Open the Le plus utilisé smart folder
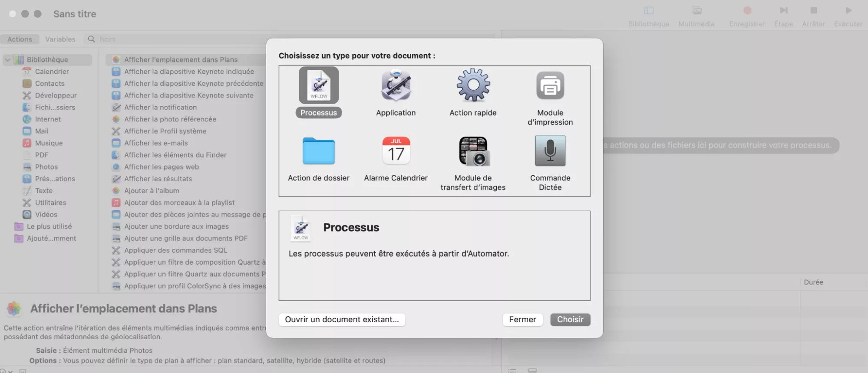 (49, 226)
